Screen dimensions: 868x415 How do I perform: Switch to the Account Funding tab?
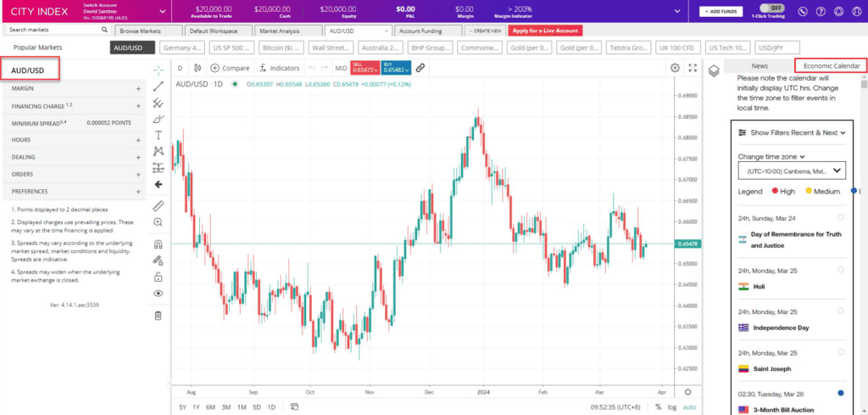(x=427, y=31)
